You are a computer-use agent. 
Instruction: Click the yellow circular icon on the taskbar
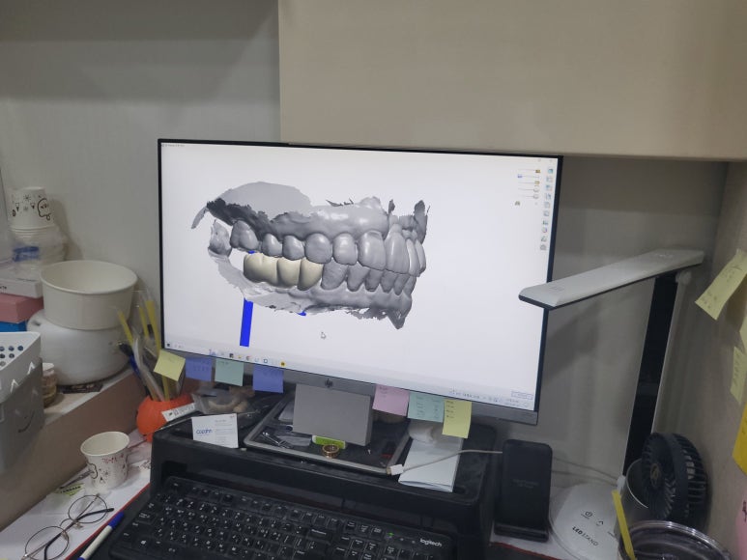point(282,364)
